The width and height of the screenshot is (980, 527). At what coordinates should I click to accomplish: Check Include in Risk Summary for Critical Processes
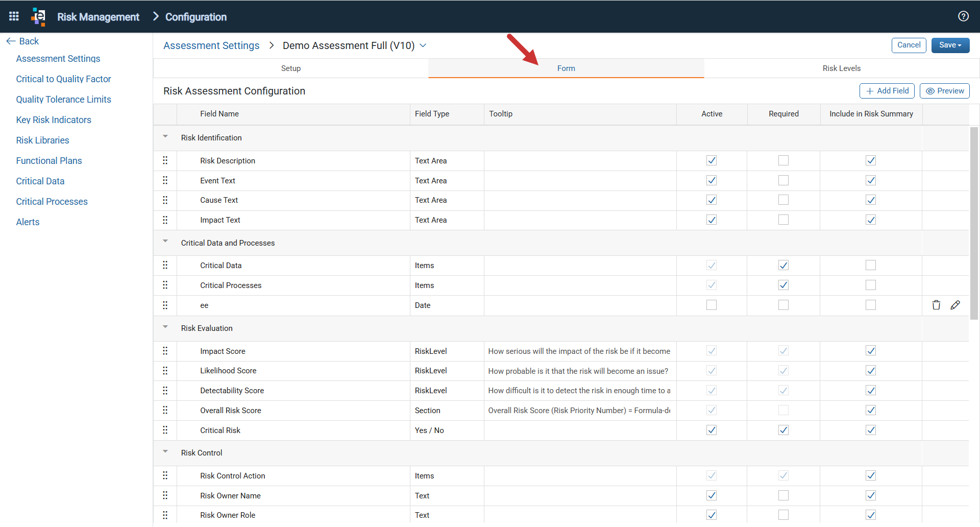point(871,285)
